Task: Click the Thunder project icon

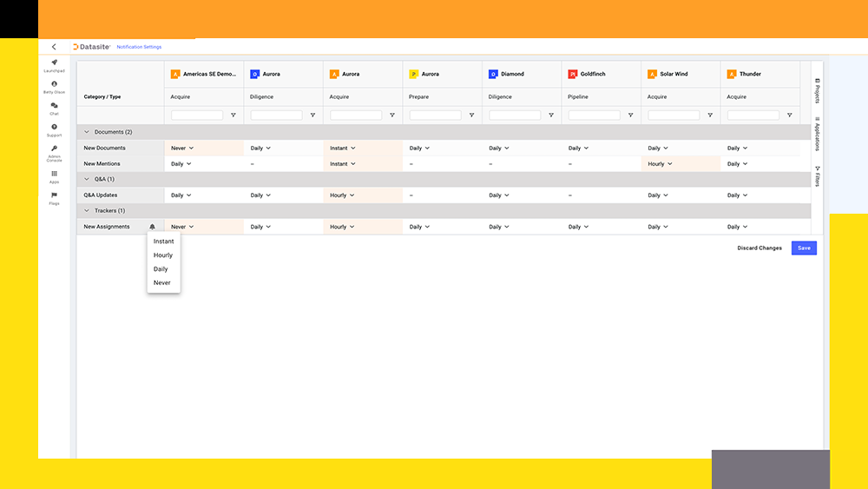Action: click(x=731, y=74)
